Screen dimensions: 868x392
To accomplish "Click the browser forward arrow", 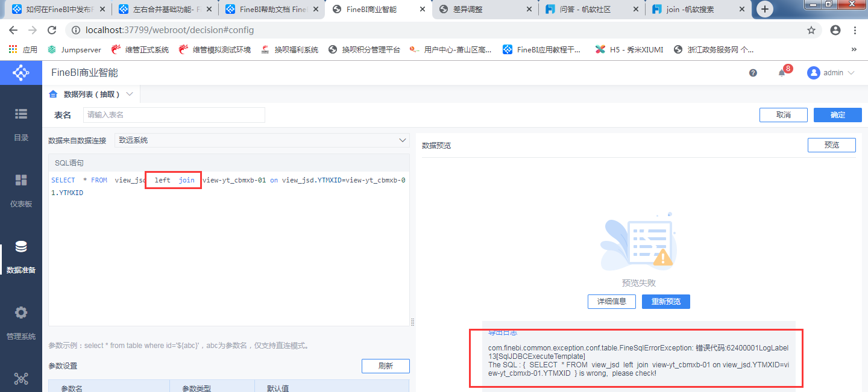I will coord(33,30).
